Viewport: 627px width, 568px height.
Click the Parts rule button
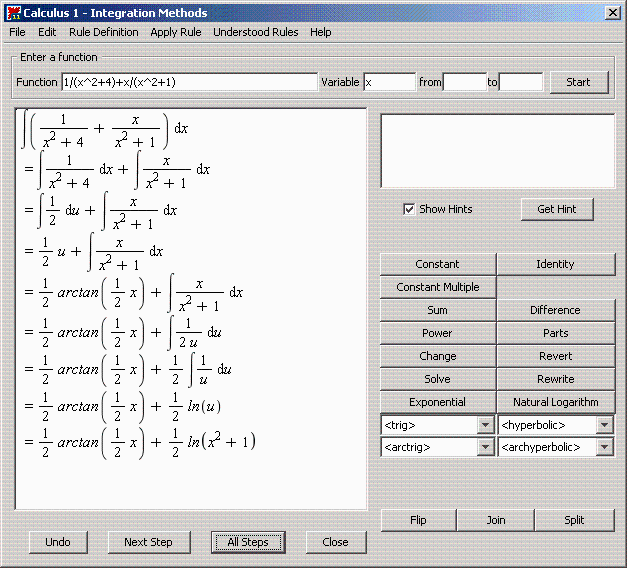(555, 333)
